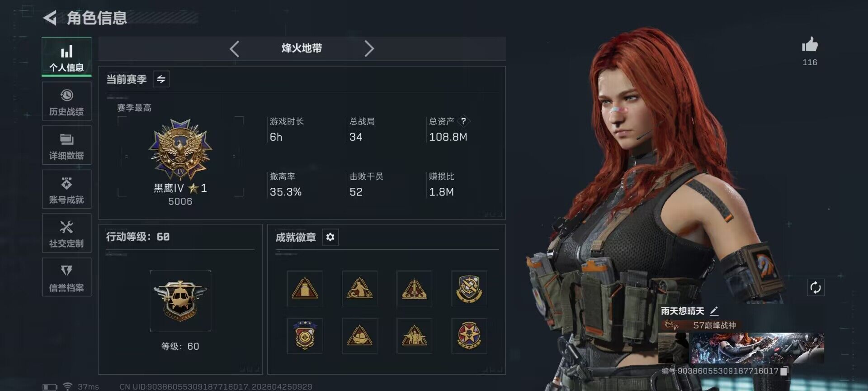
Task: Select the 个人信息 tab
Action: tap(66, 57)
